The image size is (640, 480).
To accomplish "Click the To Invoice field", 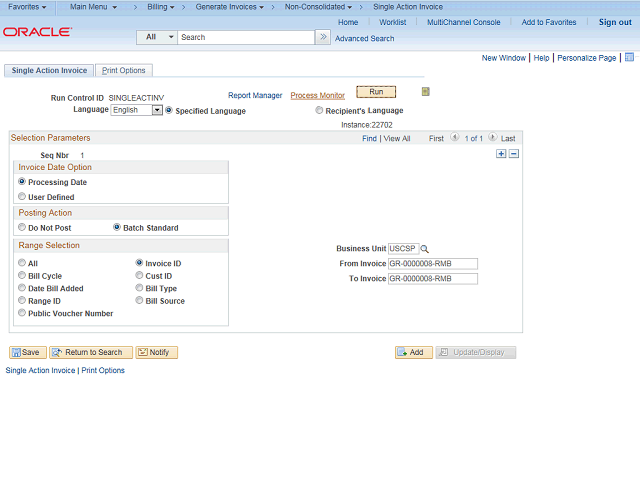I will [433, 279].
